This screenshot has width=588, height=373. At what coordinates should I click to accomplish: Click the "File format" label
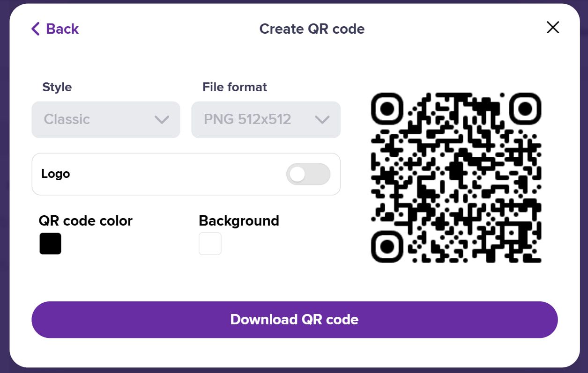click(x=235, y=87)
